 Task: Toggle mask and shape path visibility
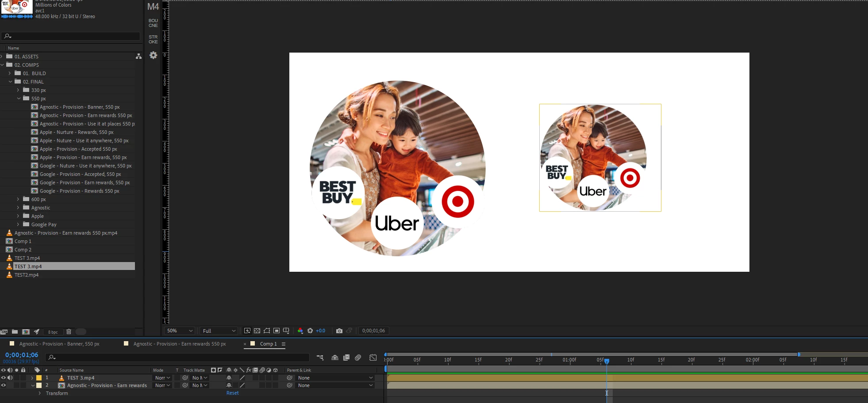pyautogui.click(x=267, y=331)
